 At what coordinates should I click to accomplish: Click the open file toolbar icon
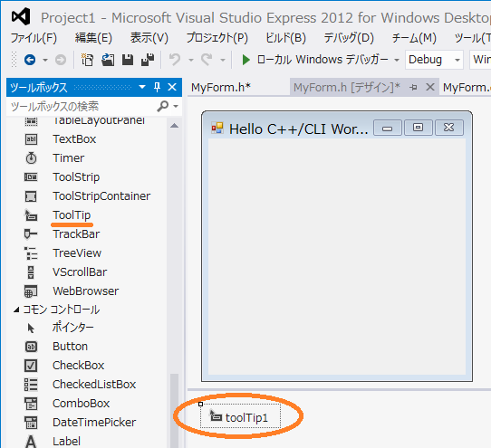(108, 60)
